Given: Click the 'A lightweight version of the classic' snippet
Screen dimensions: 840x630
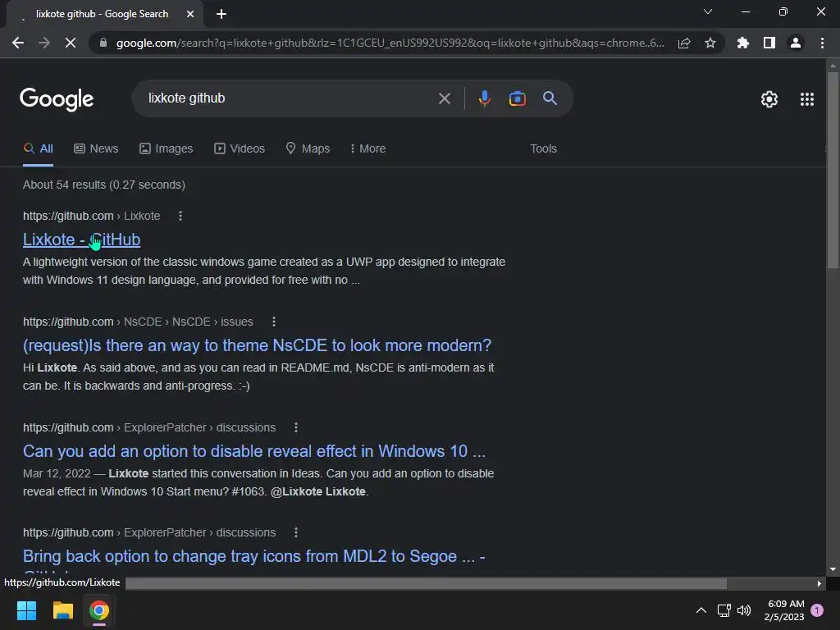Looking at the screenshot, I should (264, 271).
